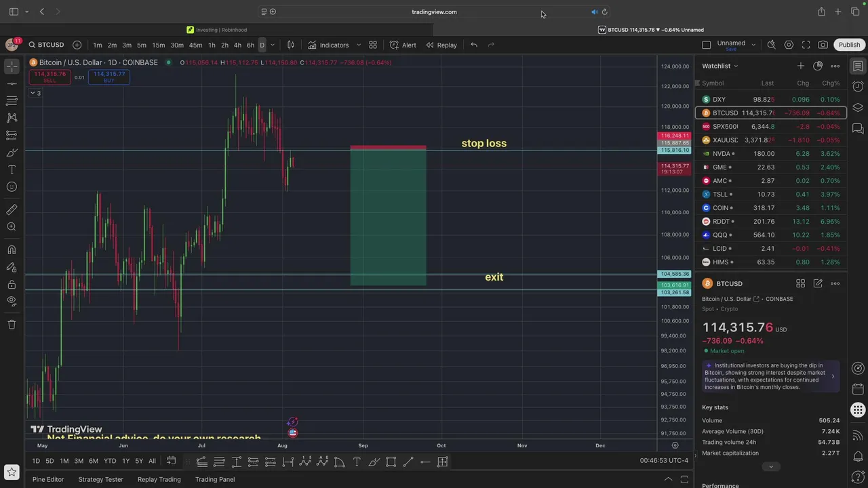Switch to Investing Robinhood browser tab
The image size is (868, 488).
(217, 30)
